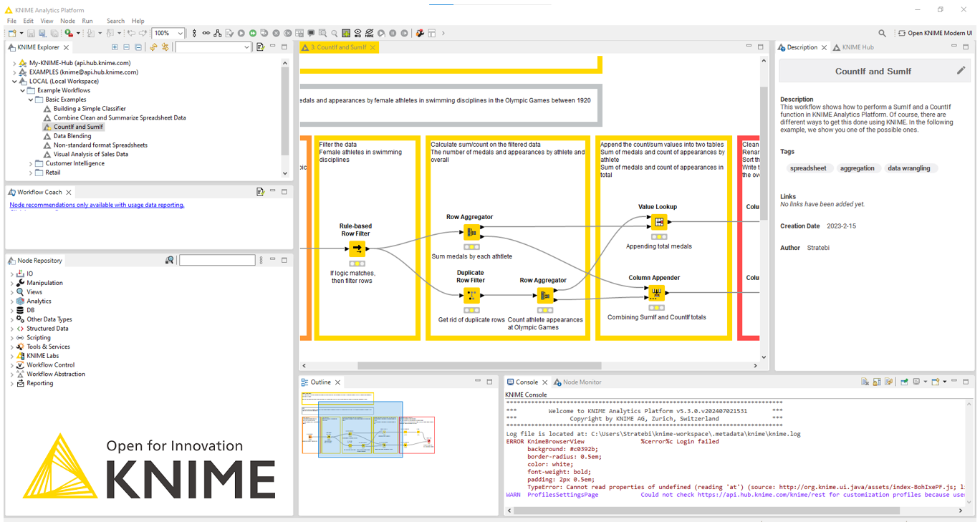
Task: Select the Data Blending workflow
Action: coord(72,136)
